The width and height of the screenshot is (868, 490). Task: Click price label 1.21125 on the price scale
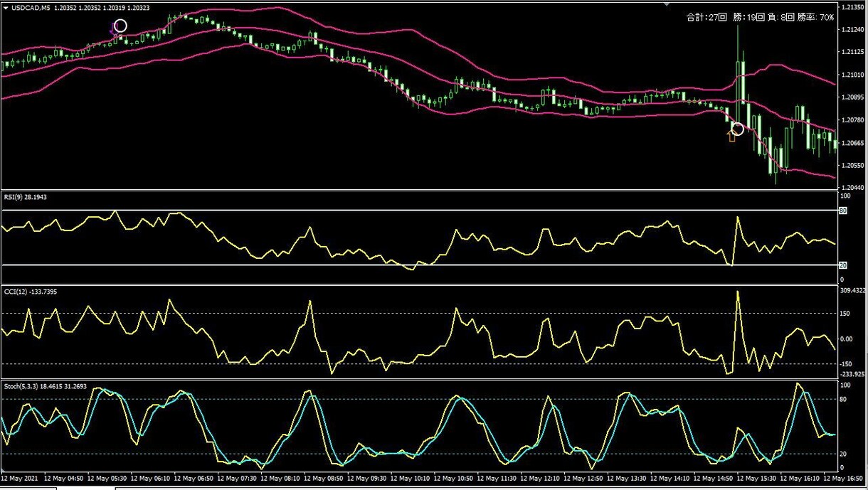click(852, 52)
